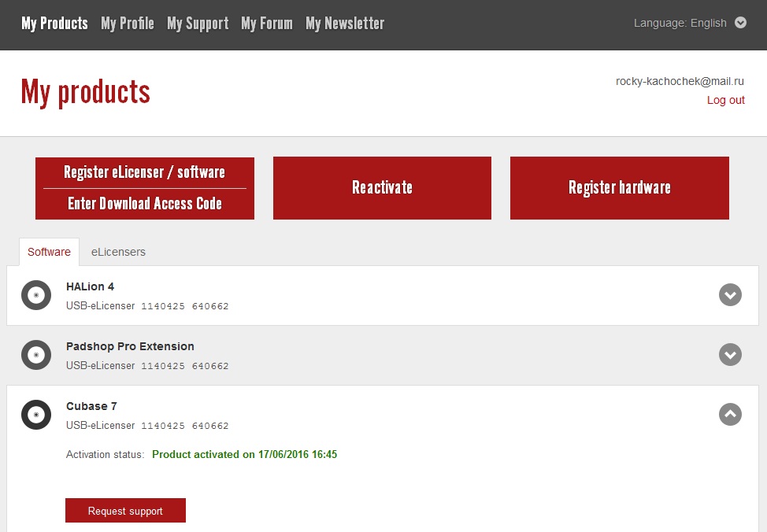Viewport: 767px width, 532px height.
Task: Expand the HALion 4 product details
Action: [730, 295]
